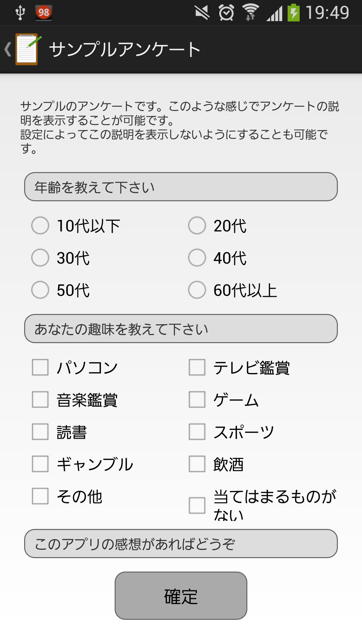Screen dimensions: 362x644
Task: Tap the back arrow in title bar
Action: click(x=8, y=50)
